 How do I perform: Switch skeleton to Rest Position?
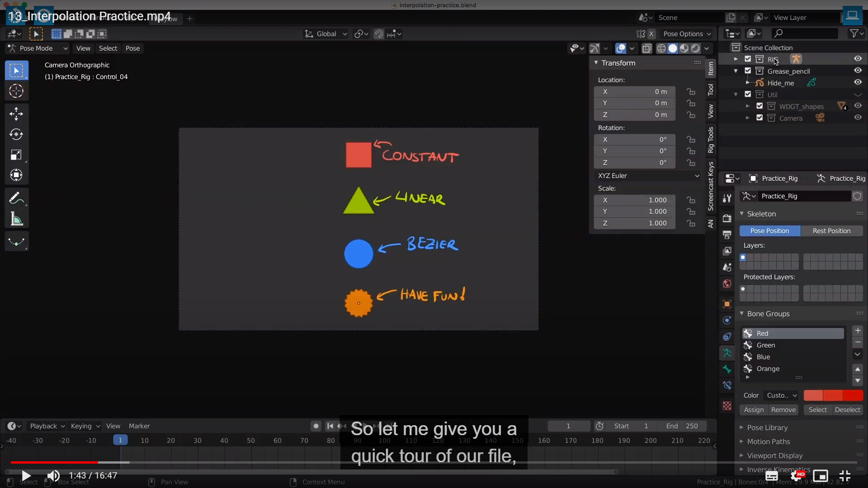pyautogui.click(x=831, y=231)
